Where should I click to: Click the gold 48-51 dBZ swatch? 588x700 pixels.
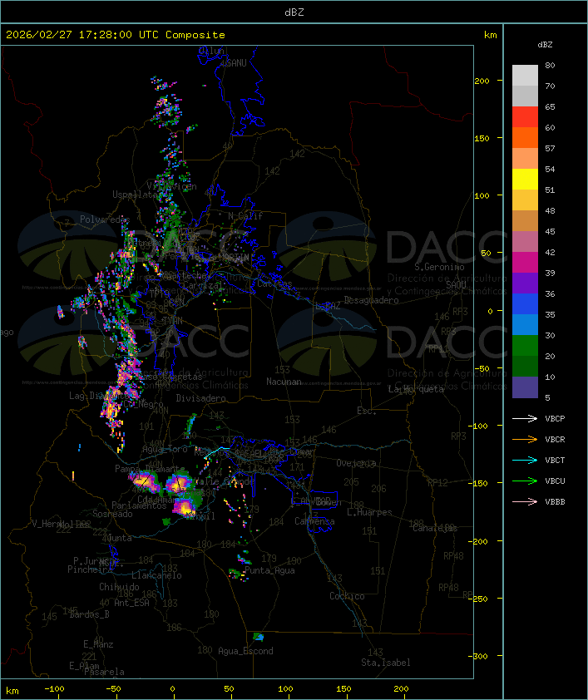(525, 200)
